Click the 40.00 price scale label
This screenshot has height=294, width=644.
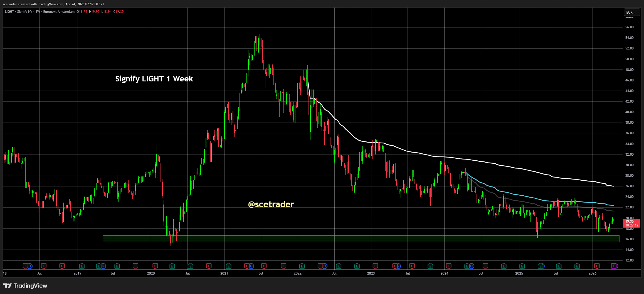(x=629, y=112)
